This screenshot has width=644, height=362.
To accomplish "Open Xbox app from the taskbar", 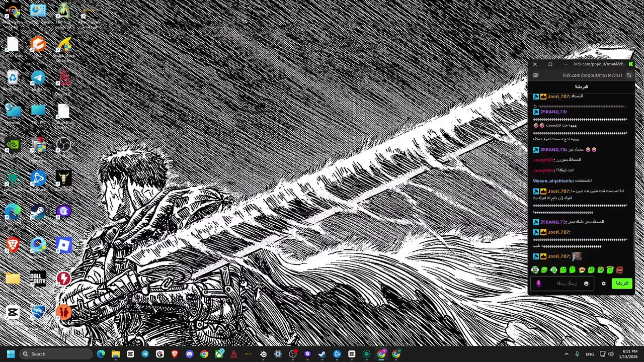I will pos(219,354).
